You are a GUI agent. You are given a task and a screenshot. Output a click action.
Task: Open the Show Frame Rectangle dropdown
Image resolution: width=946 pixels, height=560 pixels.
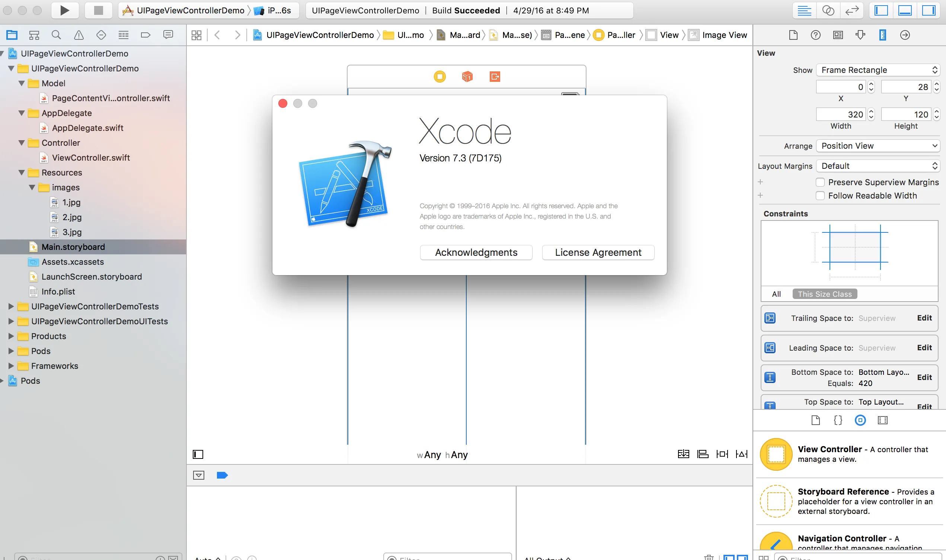click(x=878, y=70)
